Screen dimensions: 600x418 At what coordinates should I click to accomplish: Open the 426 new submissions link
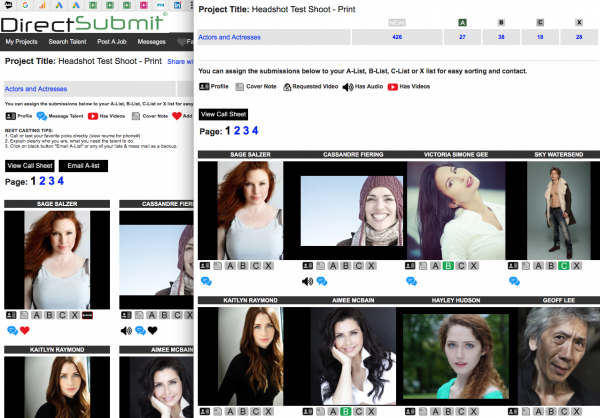[x=396, y=38]
